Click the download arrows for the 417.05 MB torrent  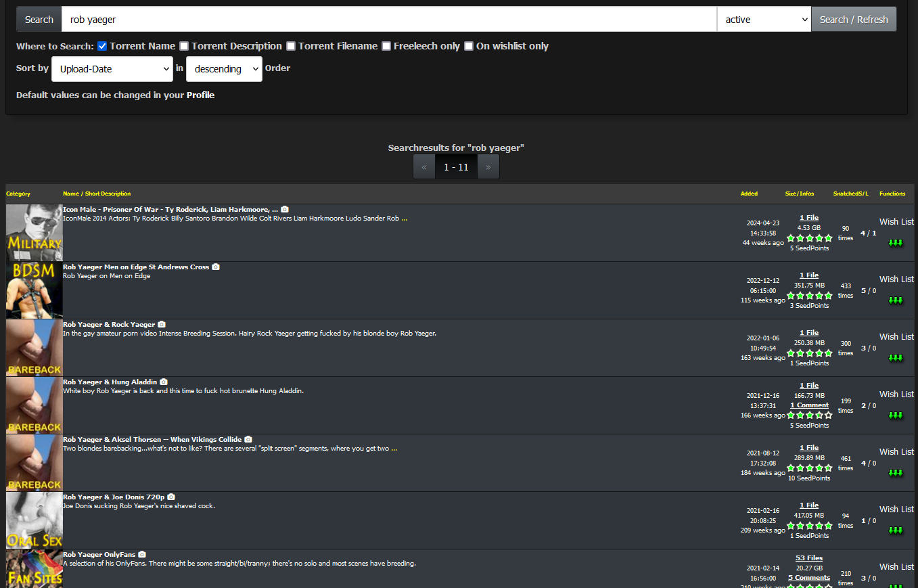(896, 530)
